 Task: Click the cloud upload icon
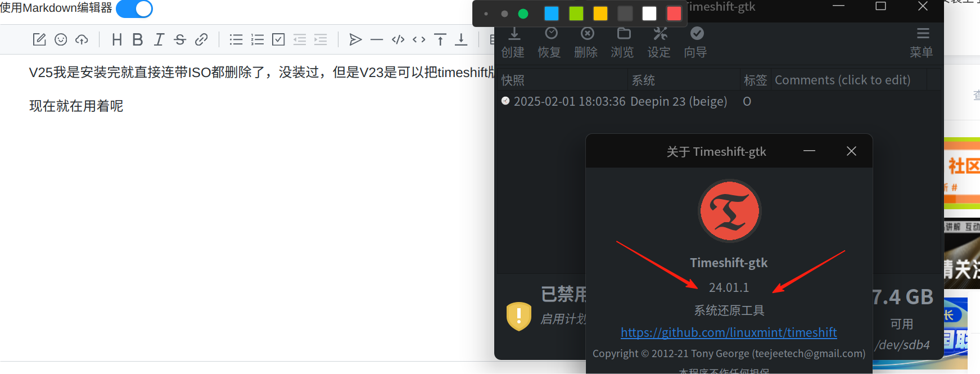(x=82, y=39)
